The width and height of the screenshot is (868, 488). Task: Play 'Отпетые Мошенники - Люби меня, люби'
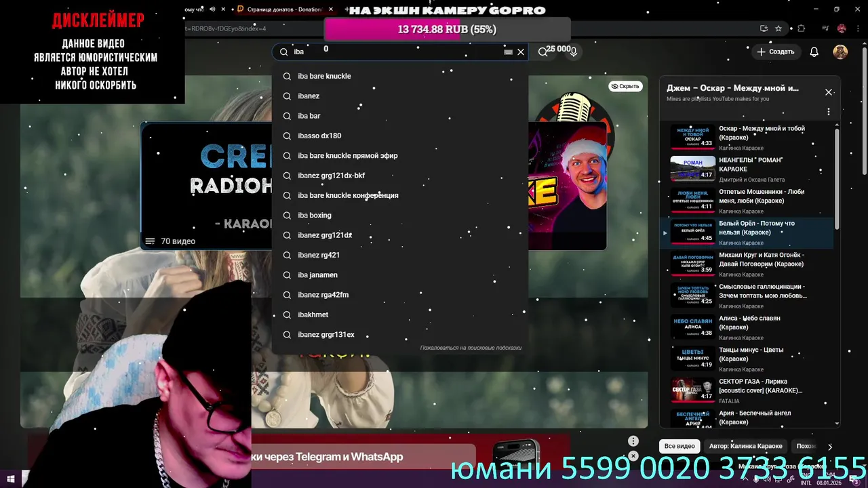(747, 201)
